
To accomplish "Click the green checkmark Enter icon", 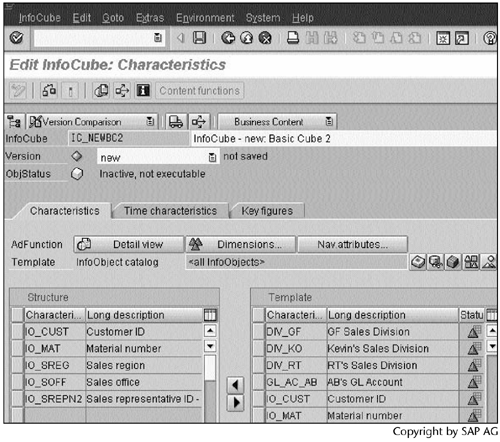I will pyautogui.click(x=16, y=38).
